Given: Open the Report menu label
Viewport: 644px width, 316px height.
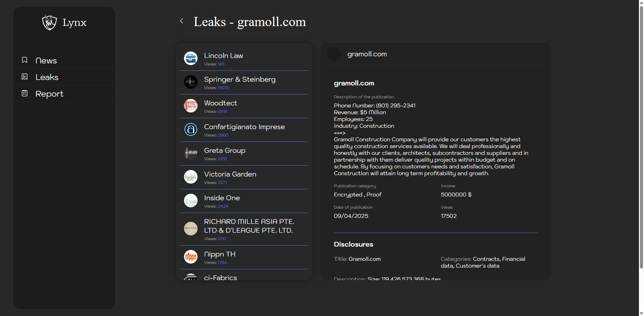Looking at the screenshot, I should tap(49, 94).
